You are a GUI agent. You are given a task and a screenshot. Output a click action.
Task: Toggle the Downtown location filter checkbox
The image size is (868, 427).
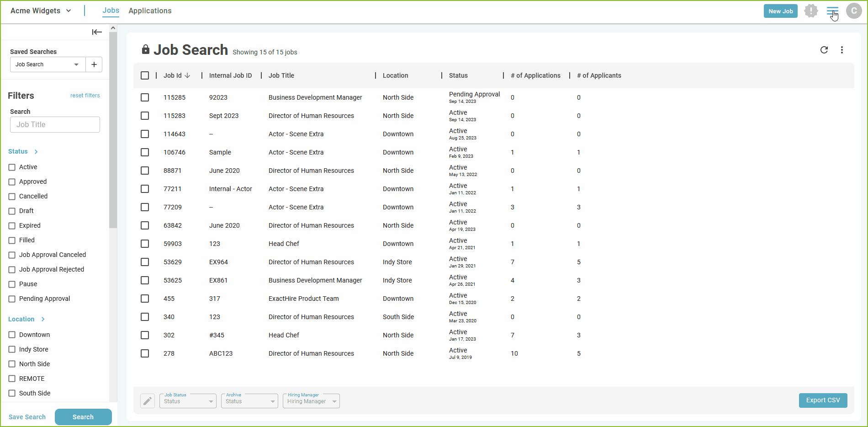(12, 335)
